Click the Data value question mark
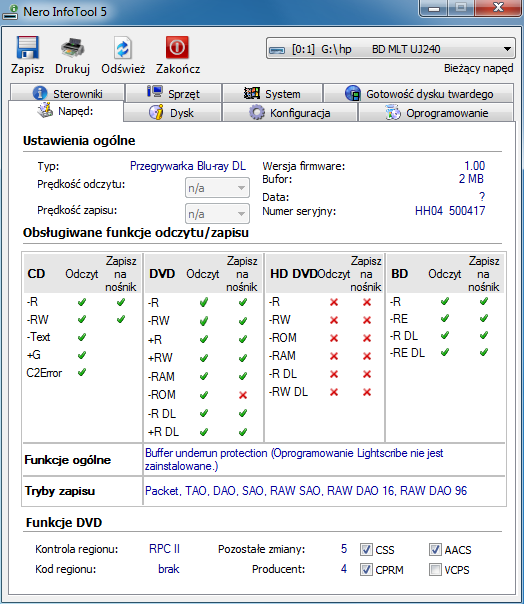This screenshot has width=524, height=604. pos(482,197)
